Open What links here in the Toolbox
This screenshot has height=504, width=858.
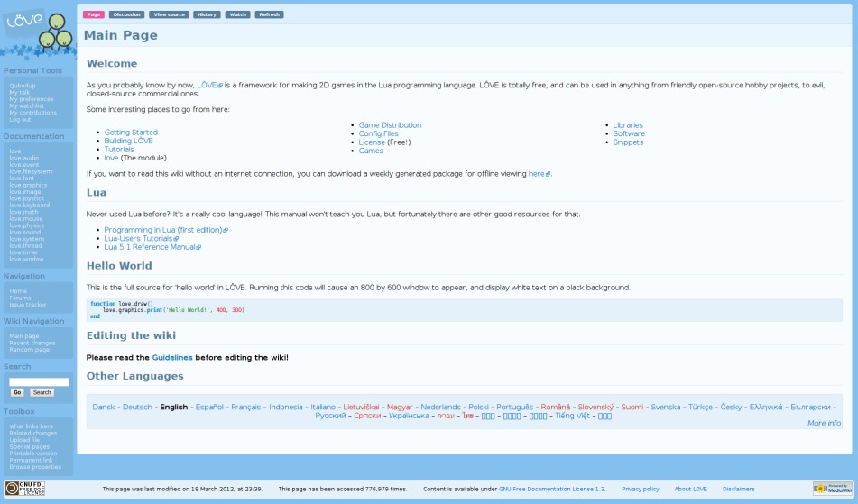pos(32,426)
